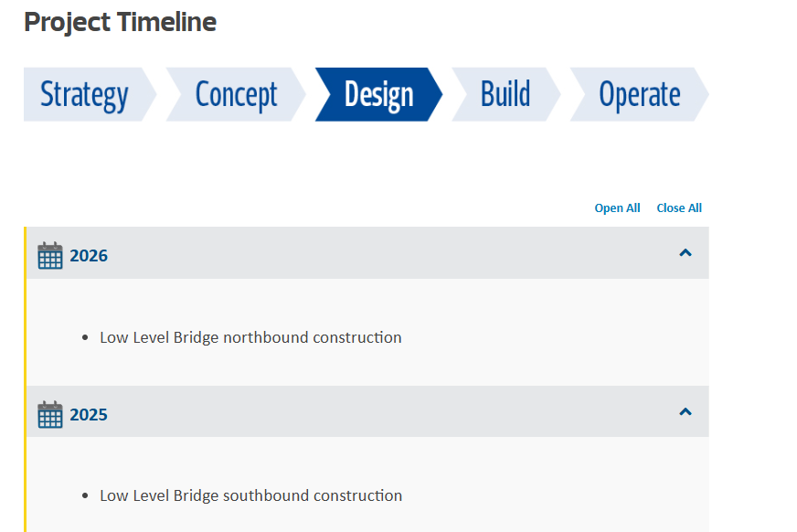Click the highlighted Design stage

(378, 94)
